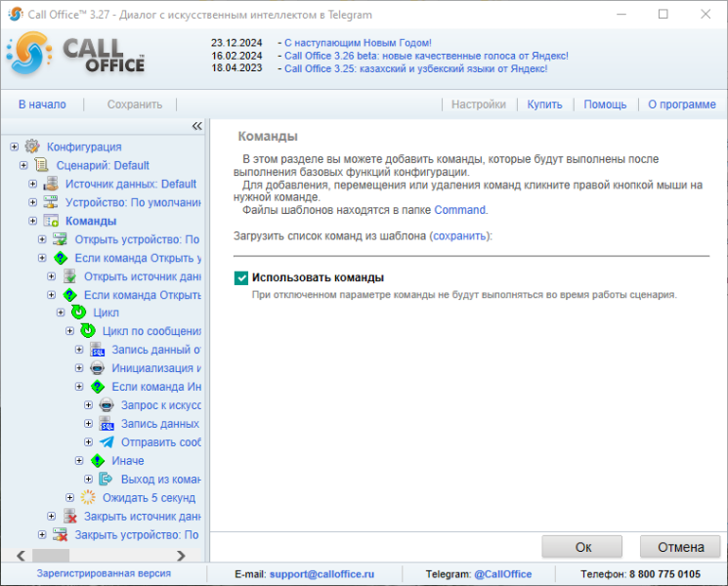Image resolution: width=728 pixels, height=586 pixels.
Task: Click the Отмена button
Action: pyautogui.click(x=681, y=547)
